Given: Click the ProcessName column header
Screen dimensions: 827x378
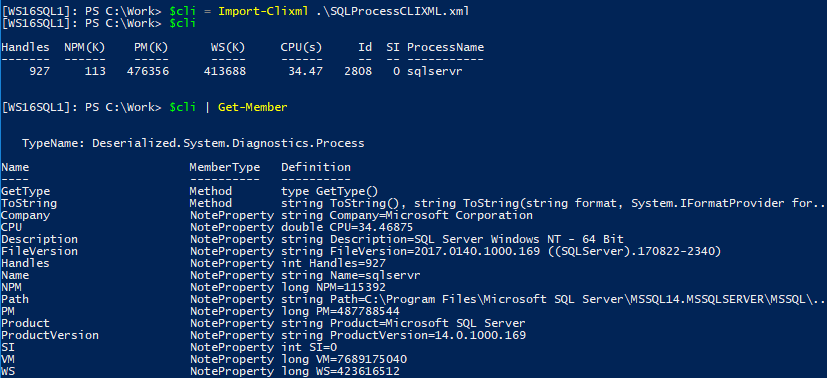Looking at the screenshot, I should coord(445,47).
